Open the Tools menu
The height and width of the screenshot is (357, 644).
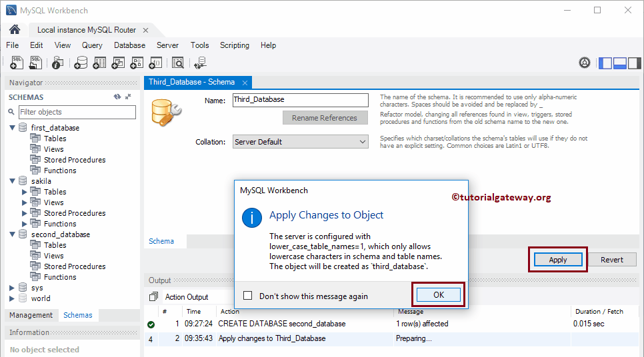coord(199,45)
